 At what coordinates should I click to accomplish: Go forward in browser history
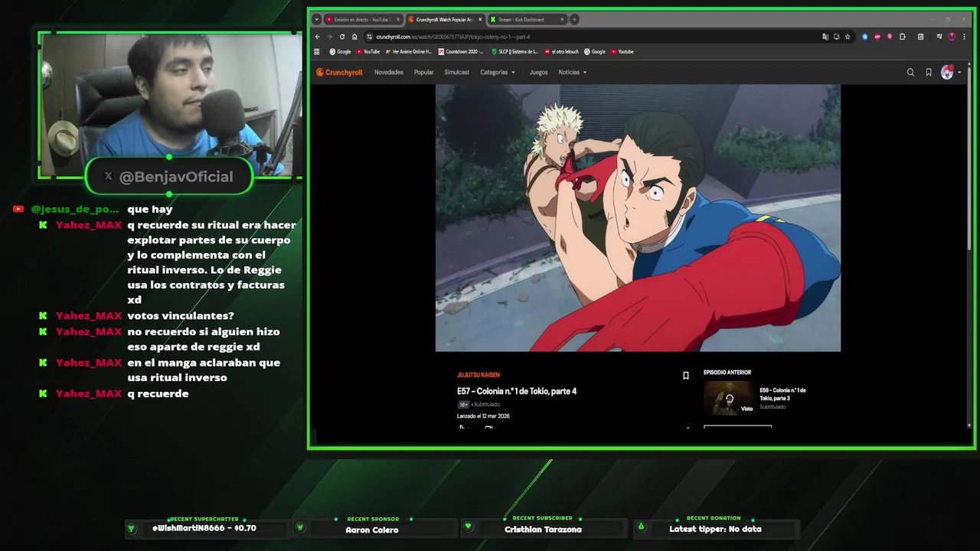[x=330, y=37]
